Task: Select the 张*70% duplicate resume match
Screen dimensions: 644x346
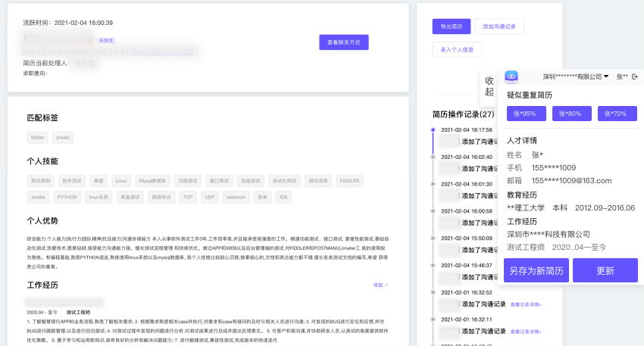Action: click(617, 114)
